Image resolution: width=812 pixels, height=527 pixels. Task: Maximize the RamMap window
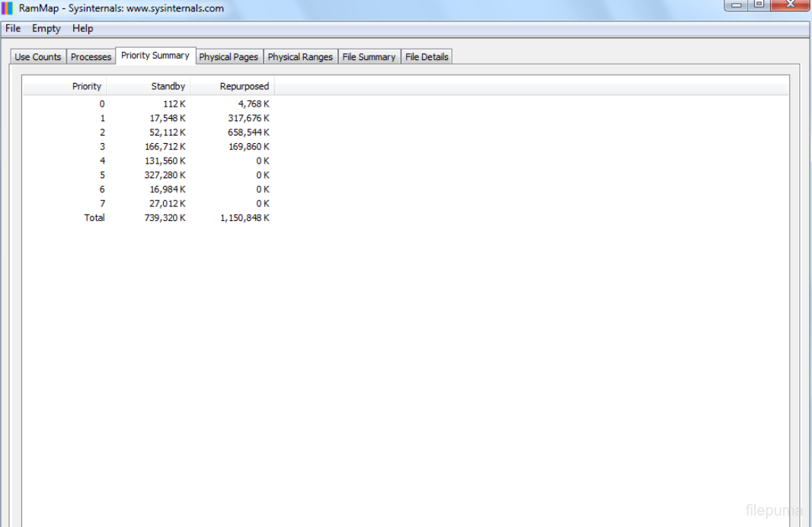coord(759,5)
